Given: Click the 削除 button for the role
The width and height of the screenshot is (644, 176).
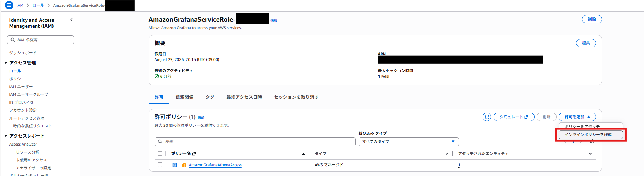Looking at the screenshot, I should [592, 19].
